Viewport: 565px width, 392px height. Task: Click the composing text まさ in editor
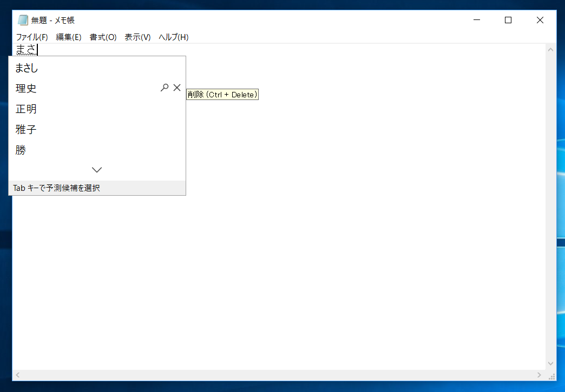(x=26, y=50)
